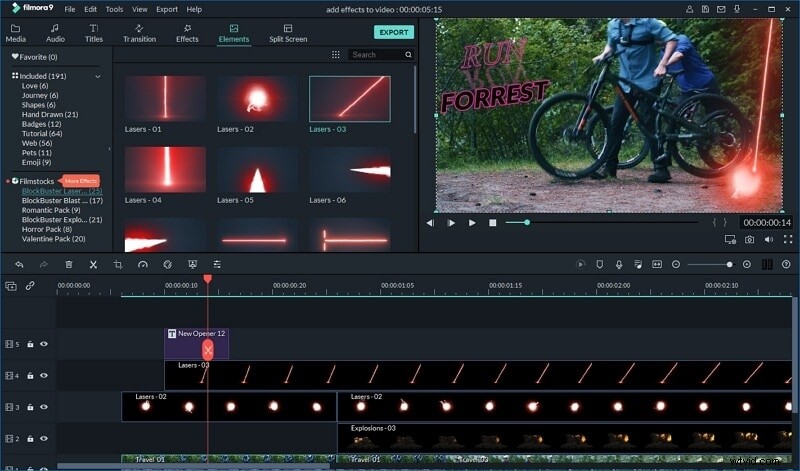Select the Lasers - 01 thumbnail
The width and height of the screenshot is (800, 471).
click(165, 98)
